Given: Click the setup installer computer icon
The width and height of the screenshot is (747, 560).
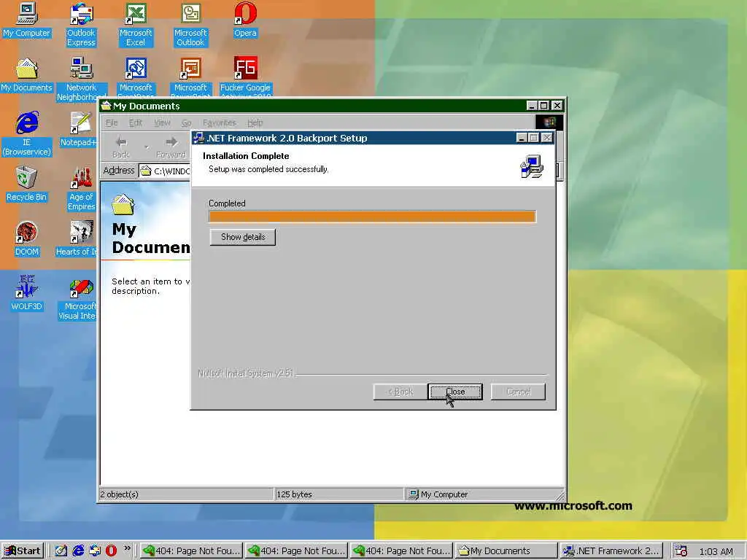Looking at the screenshot, I should [532, 166].
